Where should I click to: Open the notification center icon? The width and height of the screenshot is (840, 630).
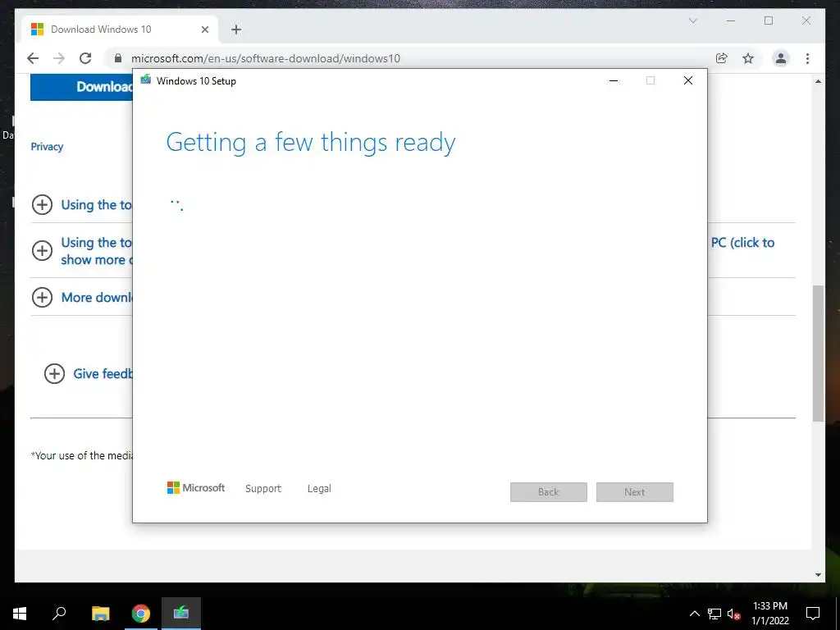813,614
